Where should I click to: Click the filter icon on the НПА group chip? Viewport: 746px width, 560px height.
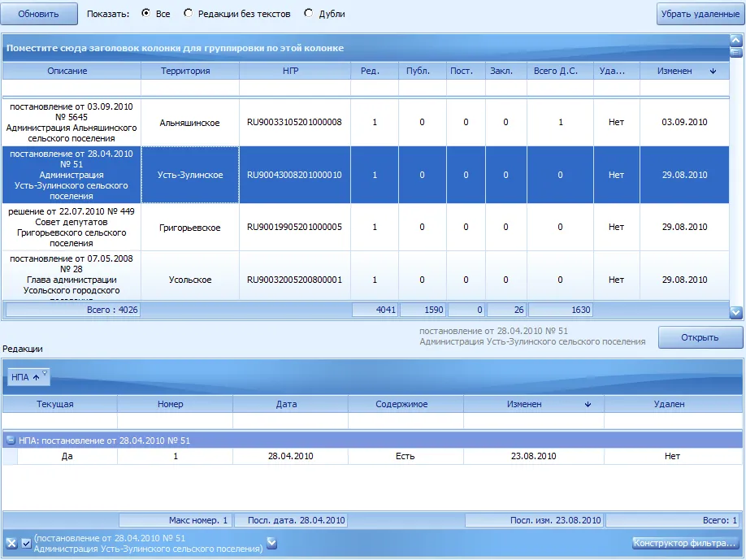pyautogui.click(x=45, y=374)
